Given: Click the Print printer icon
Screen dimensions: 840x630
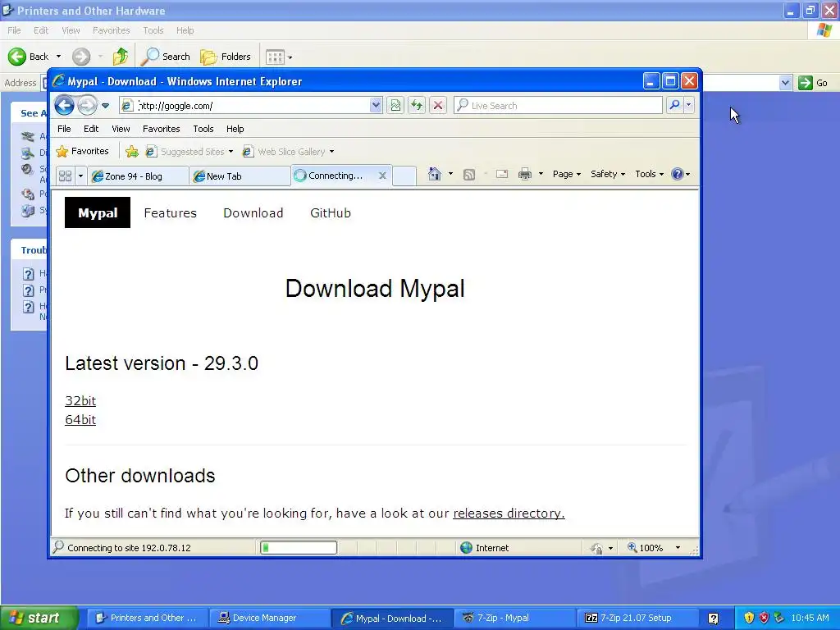Looking at the screenshot, I should tap(525, 174).
